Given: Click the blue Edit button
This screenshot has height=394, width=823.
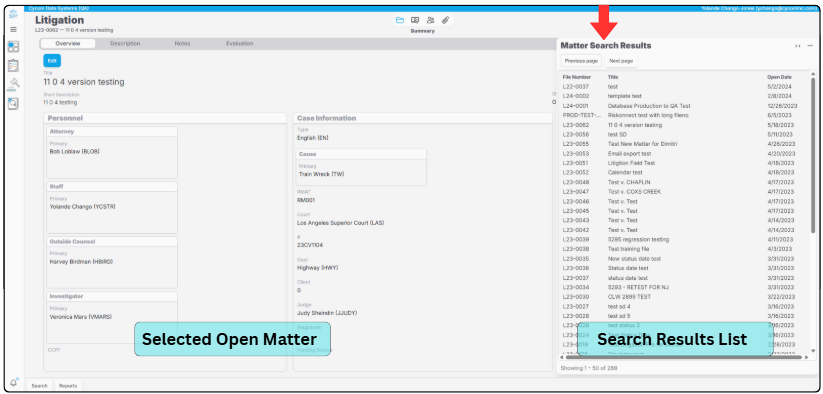Looking at the screenshot, I should pos(52,61).
